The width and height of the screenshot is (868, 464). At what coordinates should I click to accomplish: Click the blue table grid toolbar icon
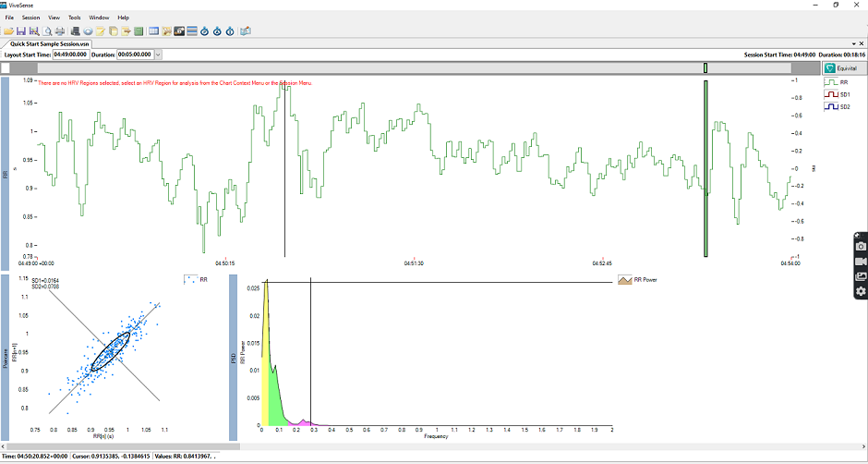coord(154,31)
